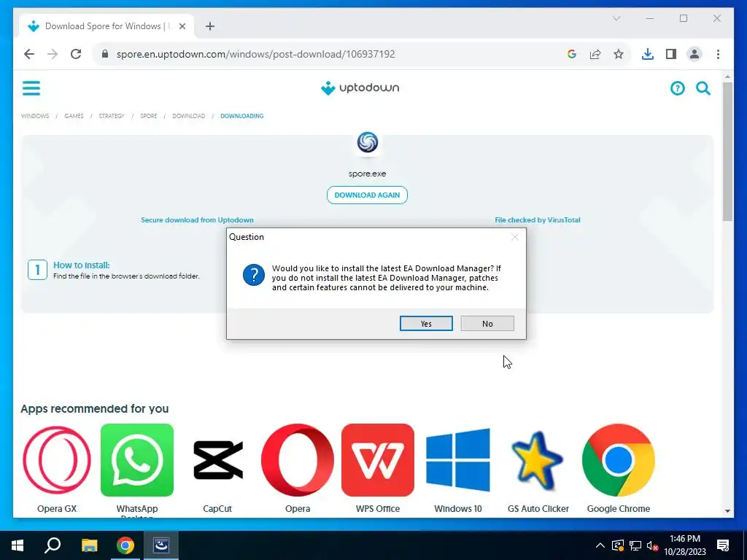The height and width of the screenshot is (560, 747).
Task: Click Secure download from Uptodown text
Action: pos(197,220)
